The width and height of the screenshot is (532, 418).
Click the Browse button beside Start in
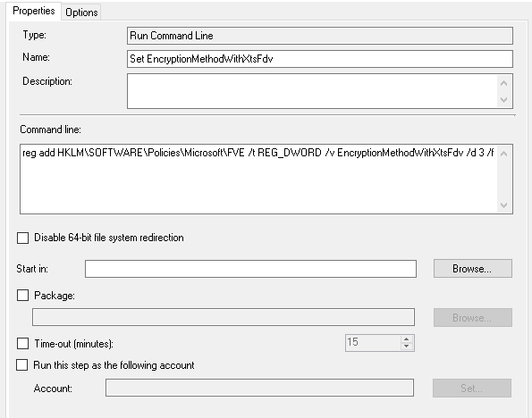click(473, 269)
